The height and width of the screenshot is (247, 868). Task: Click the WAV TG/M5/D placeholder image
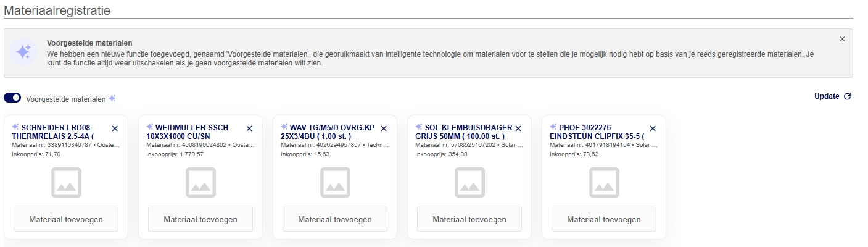(x=335, y=183)
